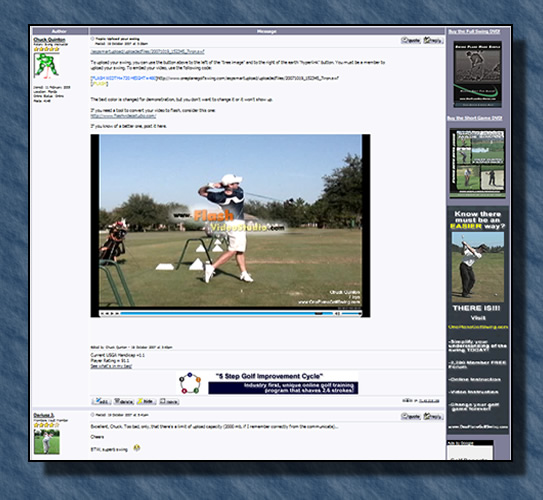This screenshot has height=500, width=543.
Task: Click the OnePlaneGolfSwing.com yellow link in ad
Action: [478, 327]
